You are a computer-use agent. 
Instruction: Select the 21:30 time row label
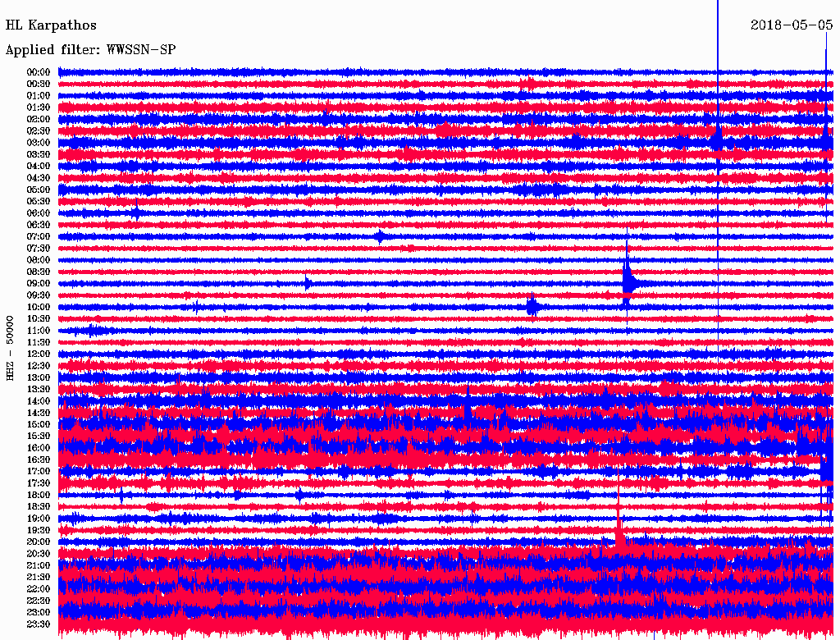(39, 577)
